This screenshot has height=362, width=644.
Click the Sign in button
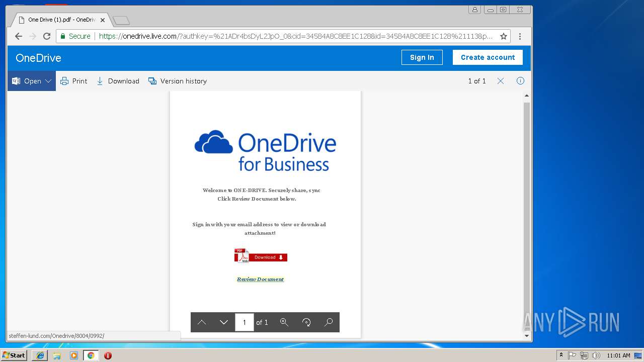coord(422,57)
